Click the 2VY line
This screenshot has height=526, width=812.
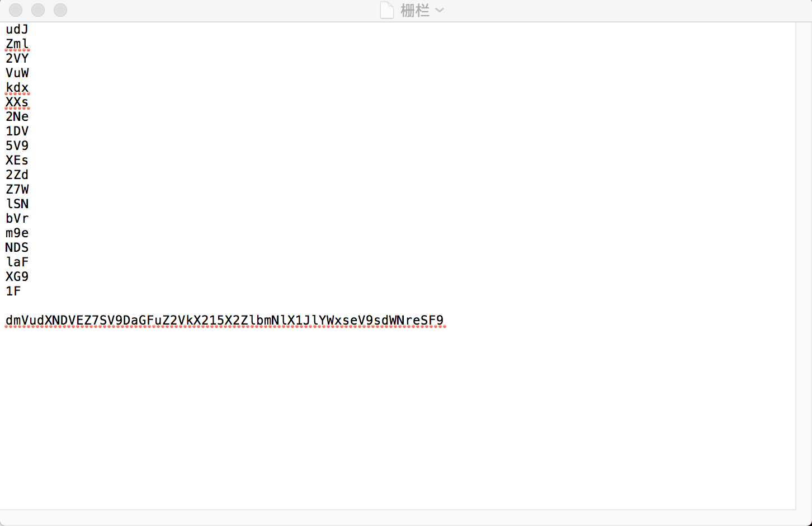(17, 58)
